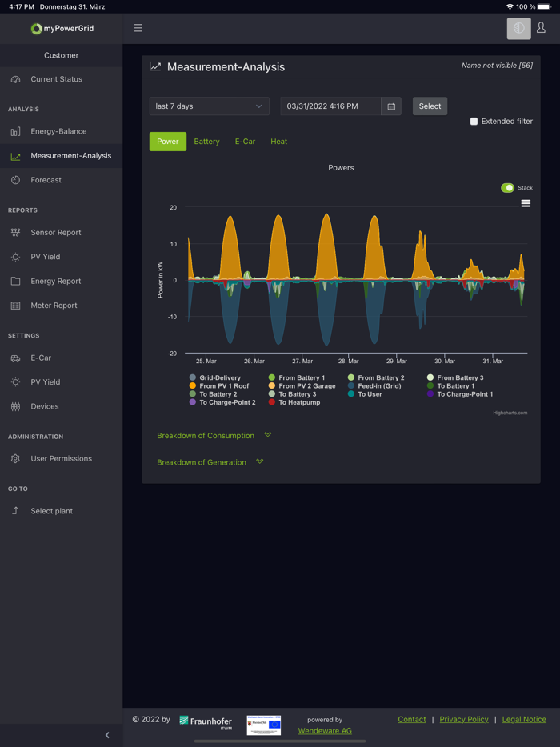Viewport: 560px width, 747px height.
Task: Expand Breakdown of Generation section
Action: click(x=210, y=462)
